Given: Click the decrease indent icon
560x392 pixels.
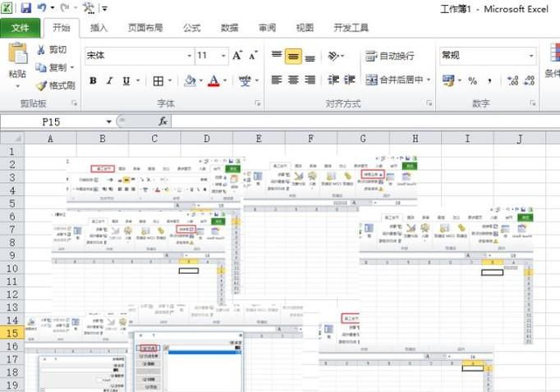Looking at the screenshot, I should click(x=333, y=80).
